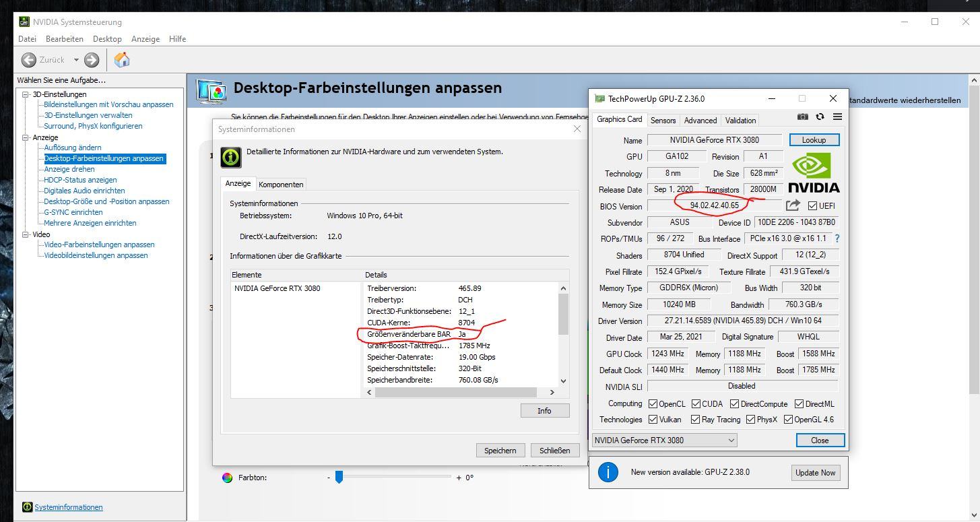980x522 pixels.
Task: Click GPU-Z title bar app icon
Action: tap(599, 99)
